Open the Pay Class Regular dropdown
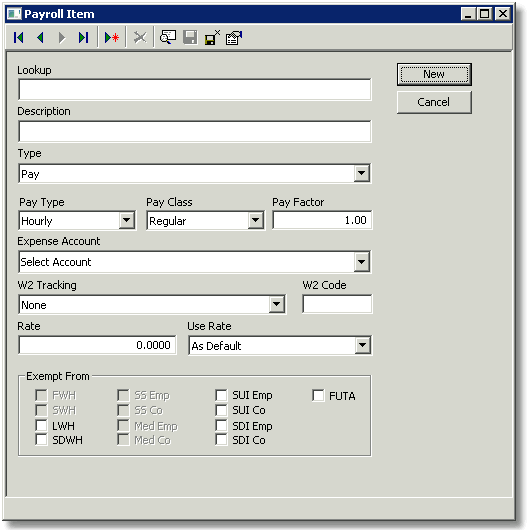Viewport: 529px width, 530px height. 256,220
